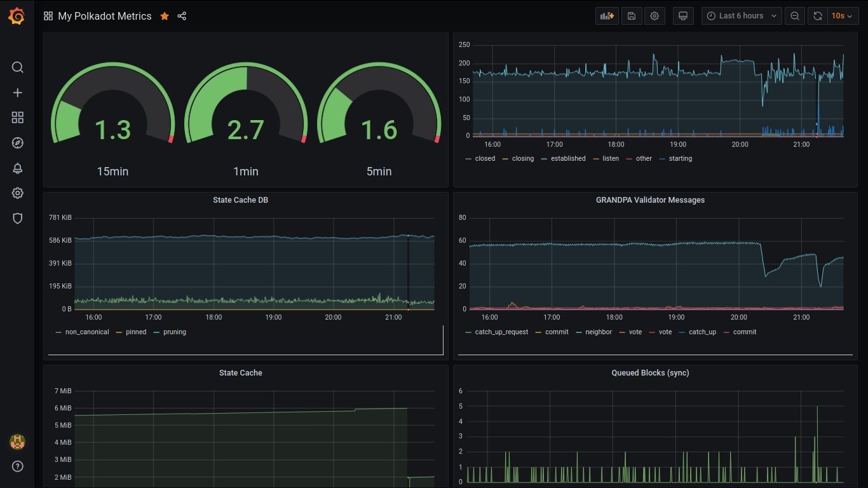Click the Add panel toolbar icon
This screenshot has height=488, width=868.
607,16
